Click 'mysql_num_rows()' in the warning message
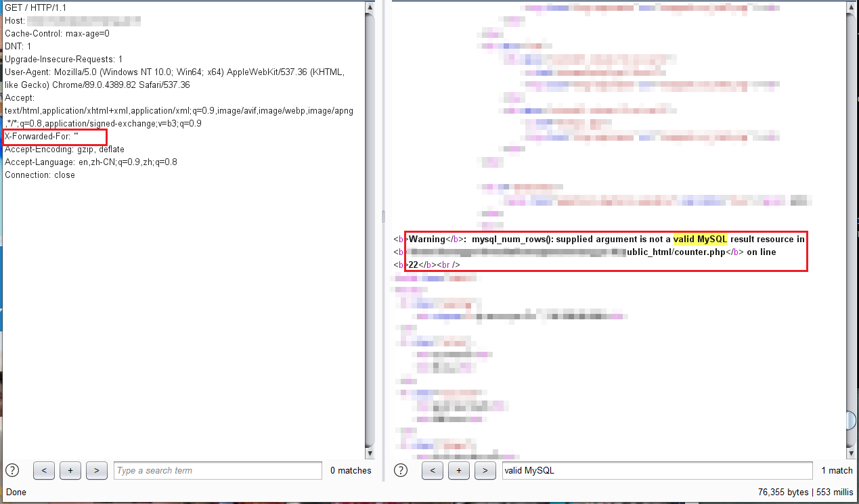Image resolution: width=859 pixels, height=504 pixels. (512, 239)
